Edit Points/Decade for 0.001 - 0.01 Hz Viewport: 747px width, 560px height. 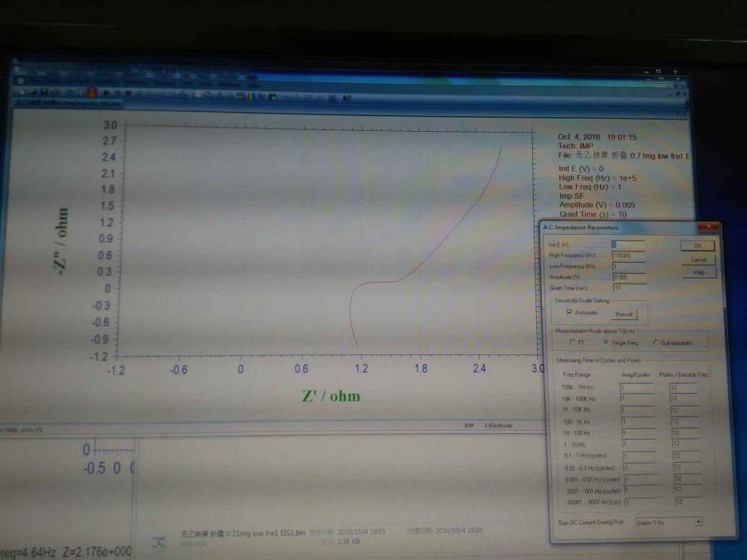click(687, 479)
